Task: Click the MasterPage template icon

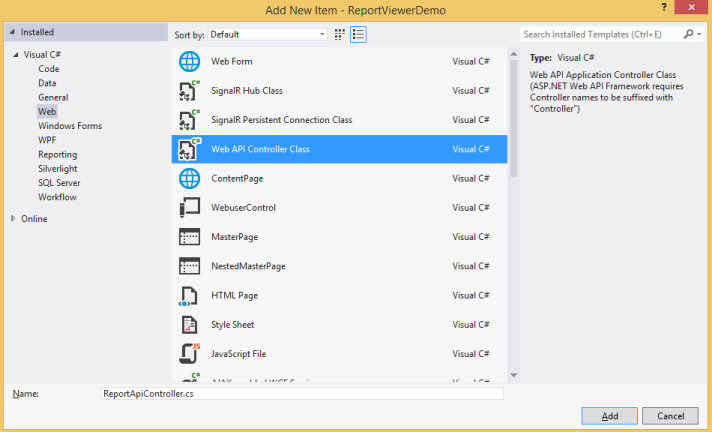Action: [189, 237]
